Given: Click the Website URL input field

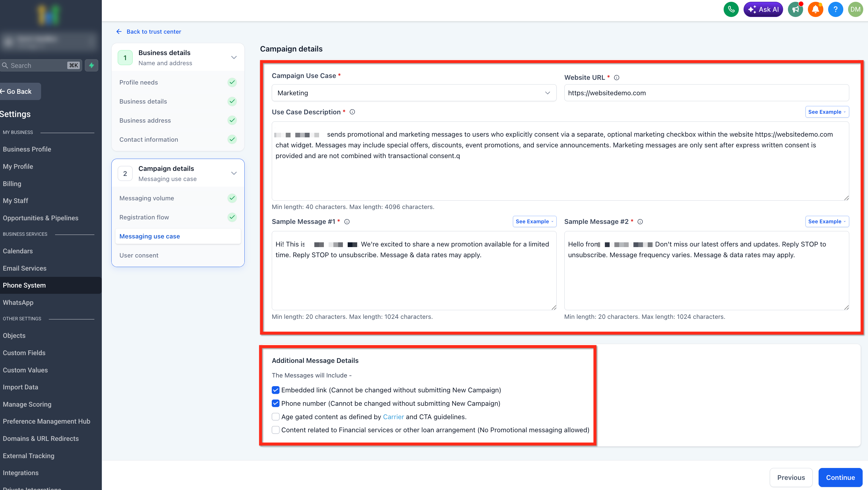Looking at the screenshot, I should (x=706, y=93).
